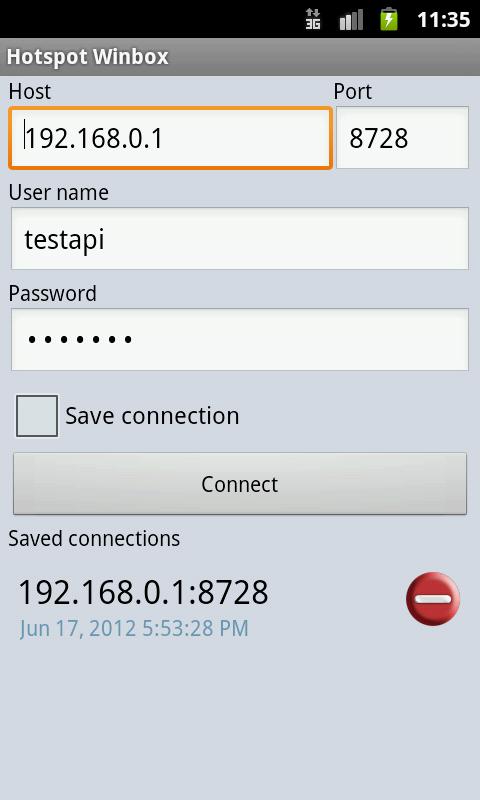480x800 pixels.
Task: Tap the signal strength bars icon
Action: click(351, 19)
